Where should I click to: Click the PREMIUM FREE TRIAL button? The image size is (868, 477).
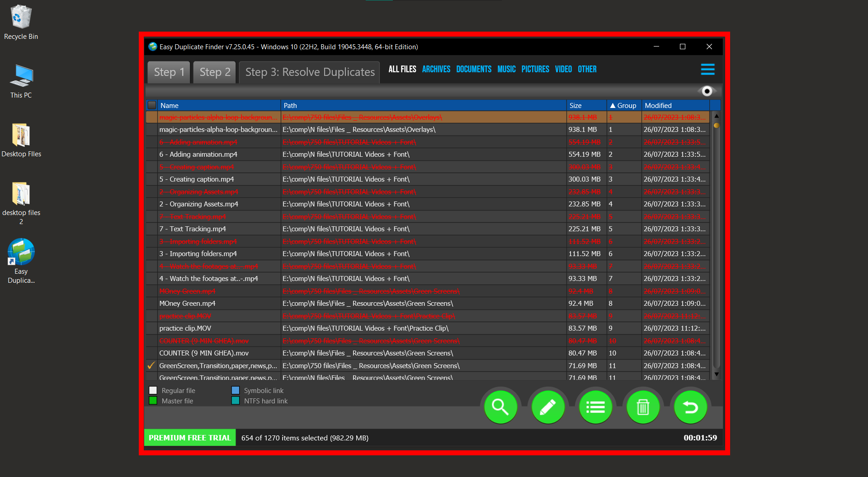(189, 437)
